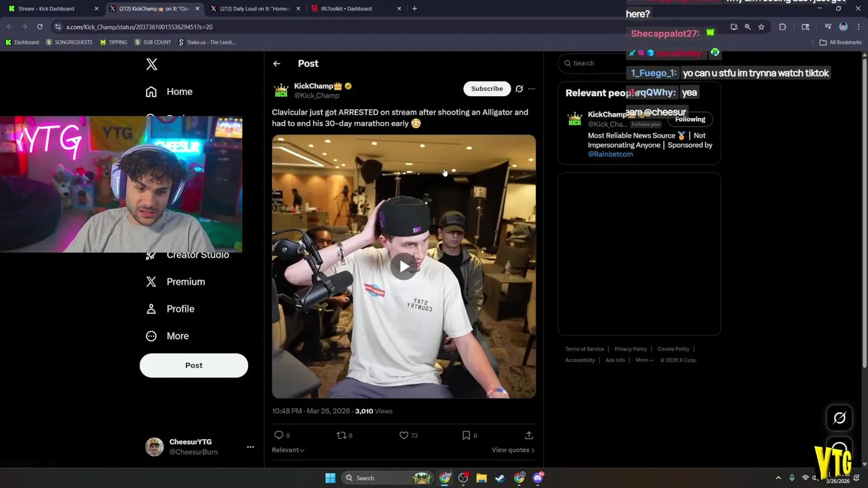The height and width of the screenshot is (488, 868).
Task: Switch to the Daily Loud on X tab
Action: (x=254, y=9)
